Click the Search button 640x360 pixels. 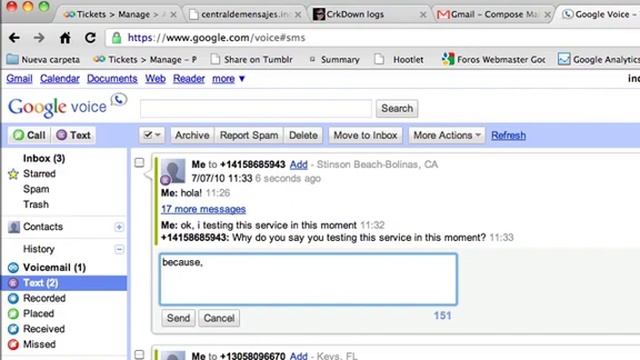(x=397, y=109)
